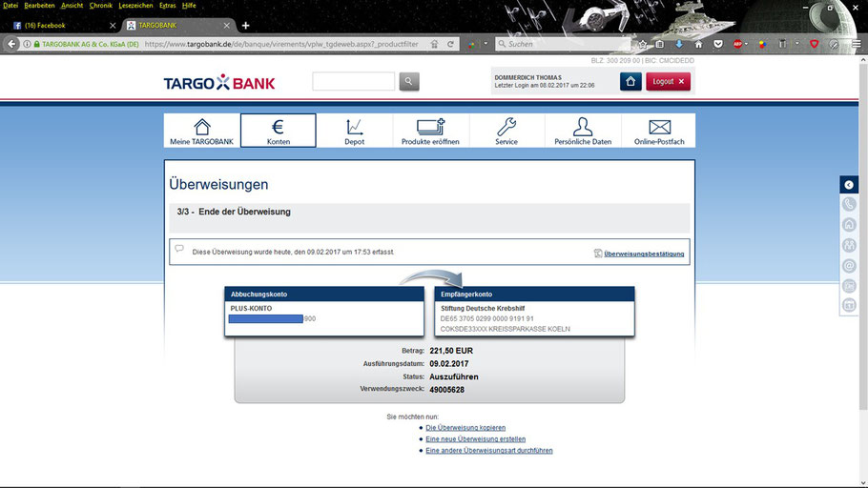Close the TARGOBANK tab
Screen dimensions: 868x488
click(x=226, y=26)
